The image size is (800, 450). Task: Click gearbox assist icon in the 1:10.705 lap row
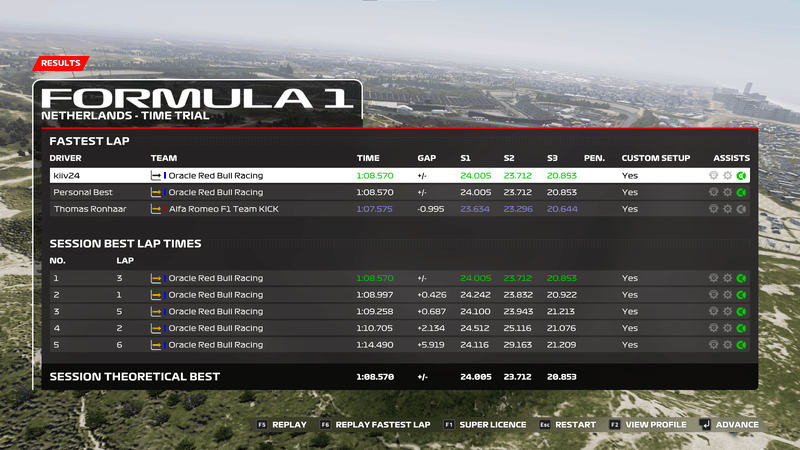point(728,328)
